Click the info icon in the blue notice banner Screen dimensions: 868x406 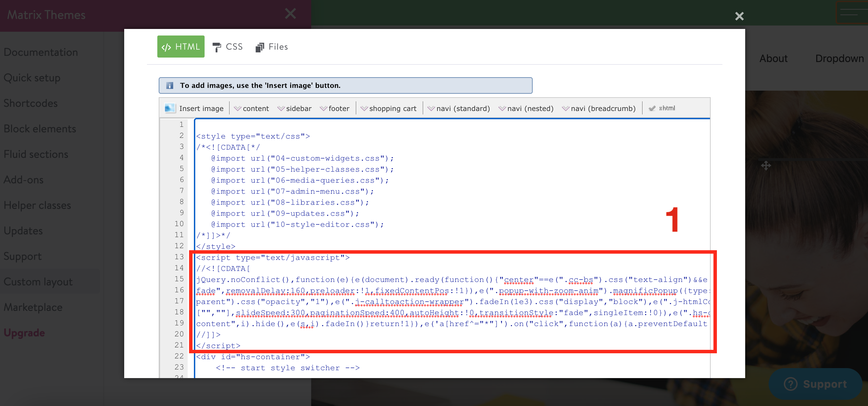point(170,85)
